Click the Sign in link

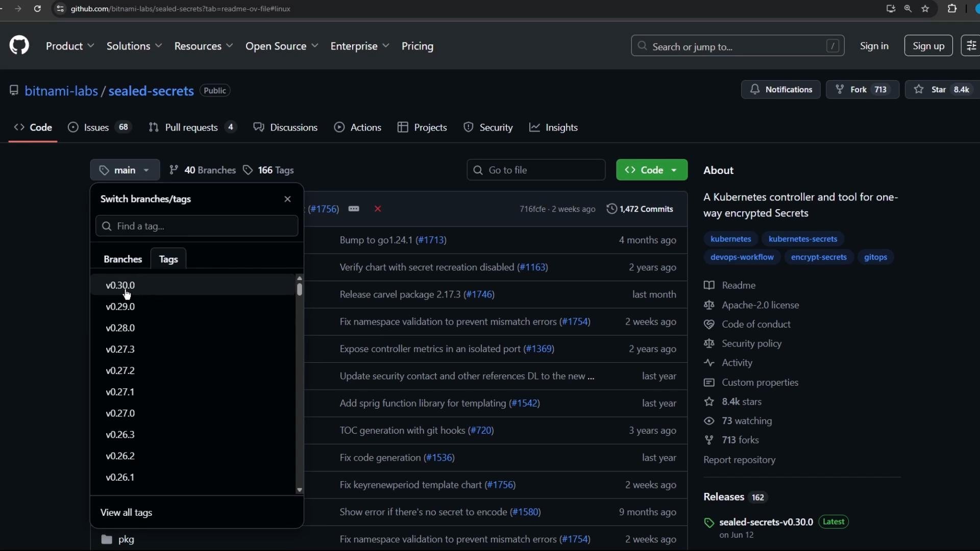click(874, 46)
